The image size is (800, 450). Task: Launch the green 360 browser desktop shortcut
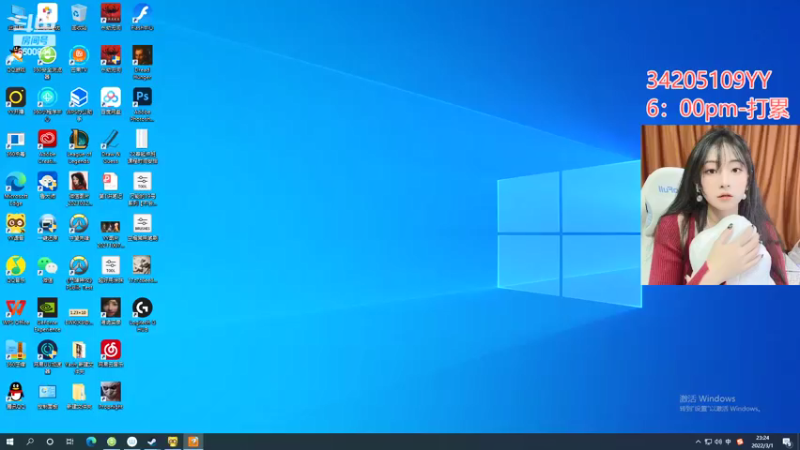point(47,62)
